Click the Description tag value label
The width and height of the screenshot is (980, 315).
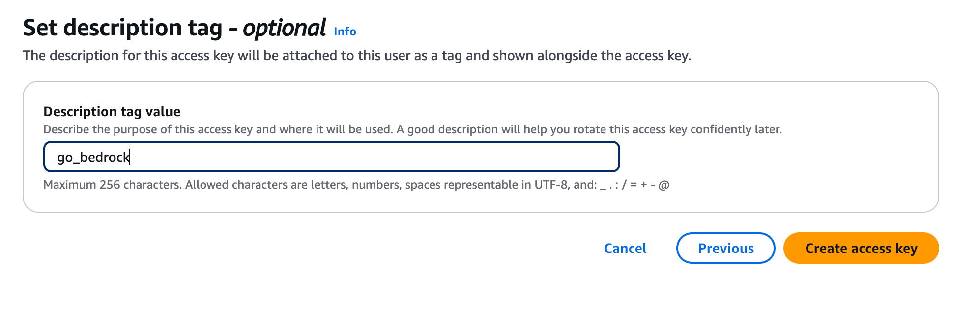112,111
